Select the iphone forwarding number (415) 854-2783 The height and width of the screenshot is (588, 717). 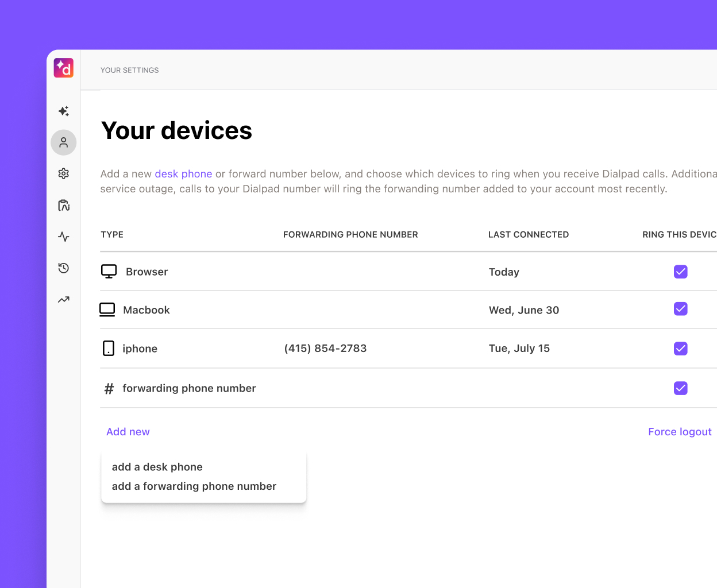(325, 348)
